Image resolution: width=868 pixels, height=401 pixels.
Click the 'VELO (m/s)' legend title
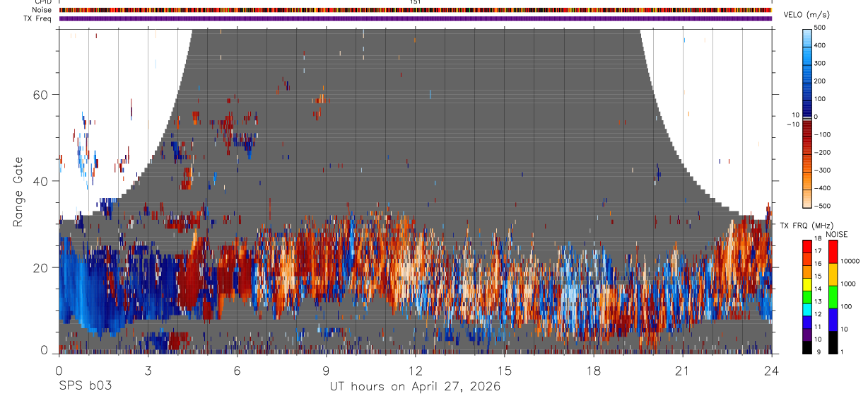[805, 14]
